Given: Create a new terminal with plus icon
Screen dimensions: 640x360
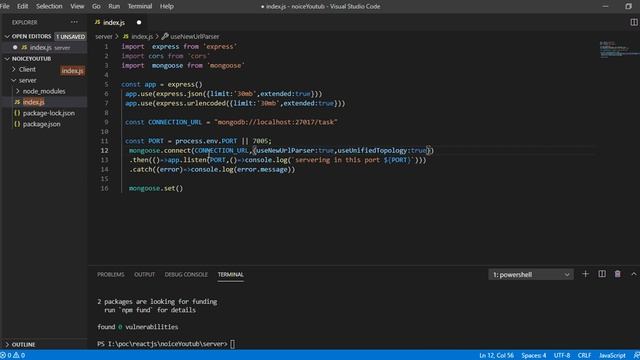Looking at the screenshot, I should [585, 274].
